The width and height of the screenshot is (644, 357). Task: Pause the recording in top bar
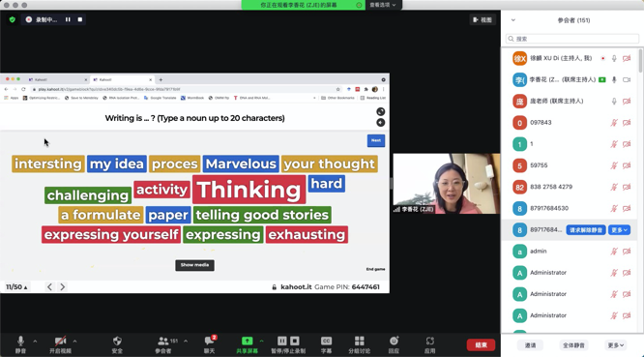tap(68, 19)
